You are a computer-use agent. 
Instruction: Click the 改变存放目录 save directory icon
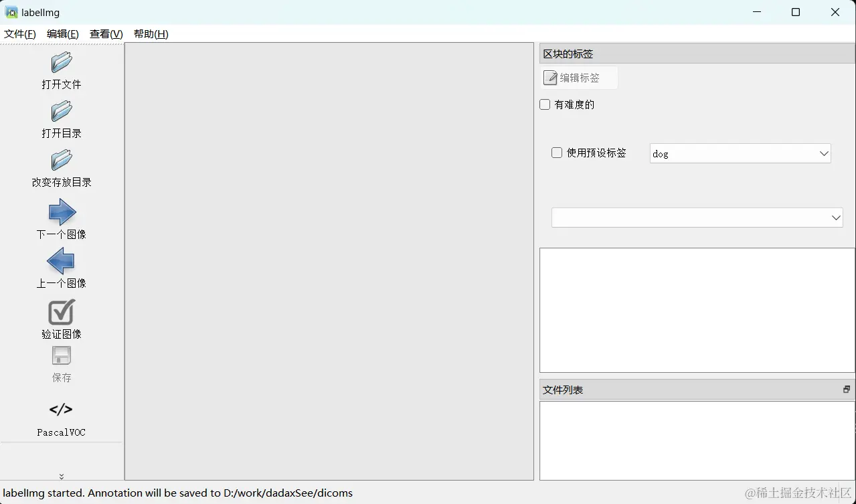click(x=62, y=161)
